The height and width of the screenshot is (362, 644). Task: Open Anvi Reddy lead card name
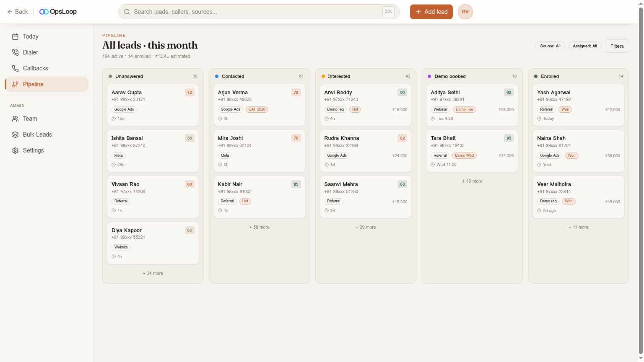[x=338, y=92]
